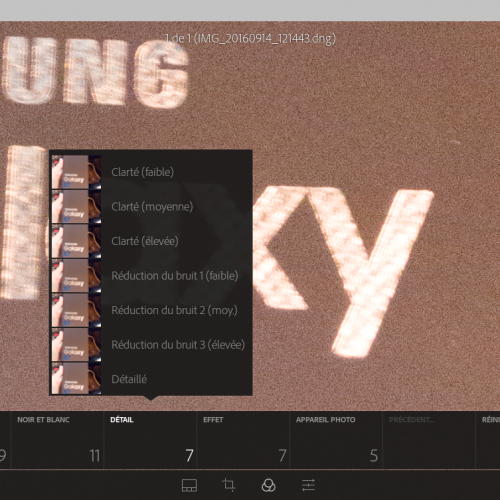Click the photo filename title text

[x=250, y=39]
